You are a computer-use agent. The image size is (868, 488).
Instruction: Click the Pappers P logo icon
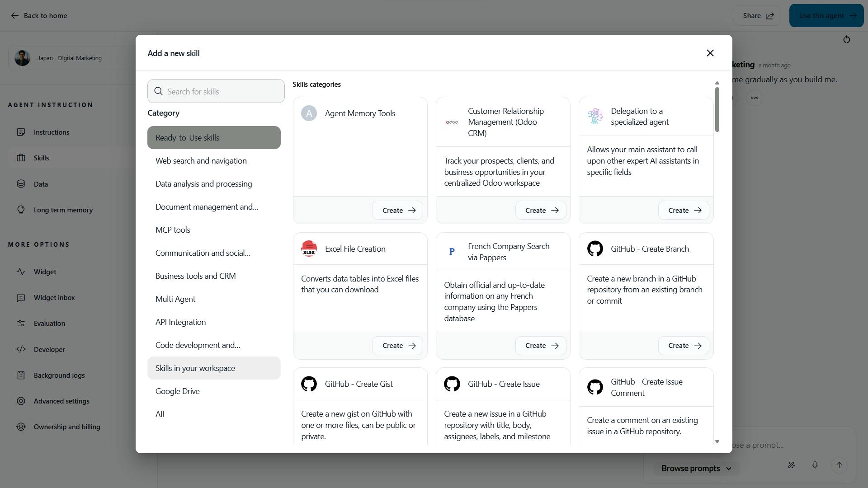coord(452,252)
